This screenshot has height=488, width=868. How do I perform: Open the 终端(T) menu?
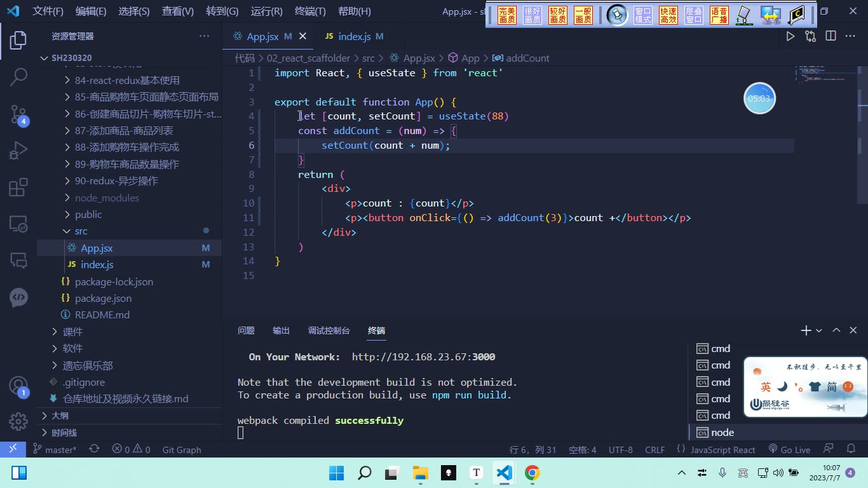(x=310, y=11)
